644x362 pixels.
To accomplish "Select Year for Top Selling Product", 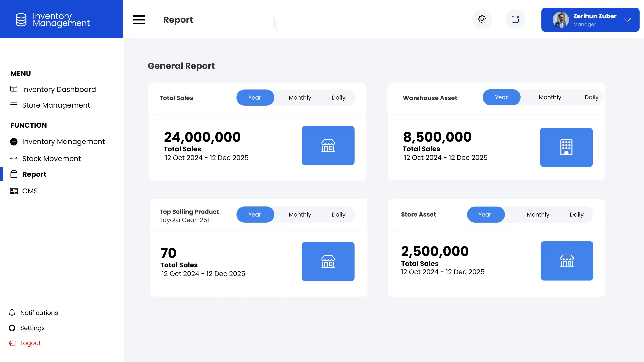I will (255, 214).
